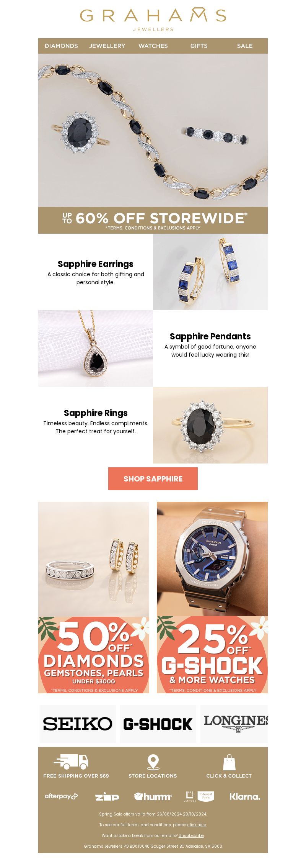Click the 50% off diamonds banner
The width and height of the screenshot is (306, 868).
tap(94, 655)
